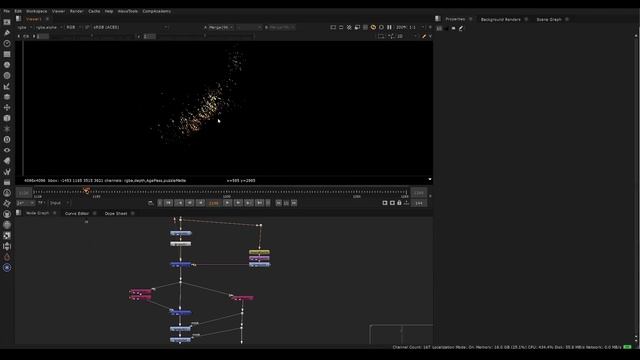640x360 pixels.
Task: Click the red flame toolbar icon
Action: pos(7,257)
